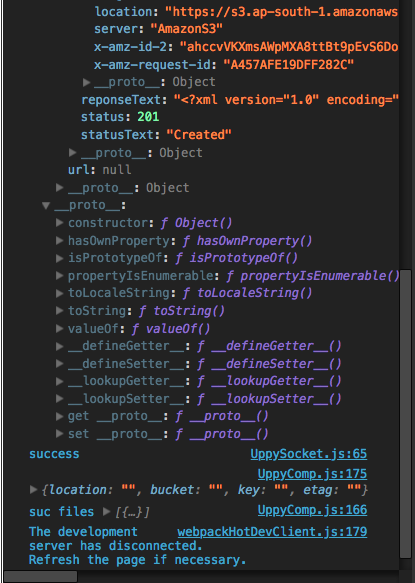Open the webpackHotDevClient.js:179 source link
This screenshot has width=415, height=583.
point(272,532)
